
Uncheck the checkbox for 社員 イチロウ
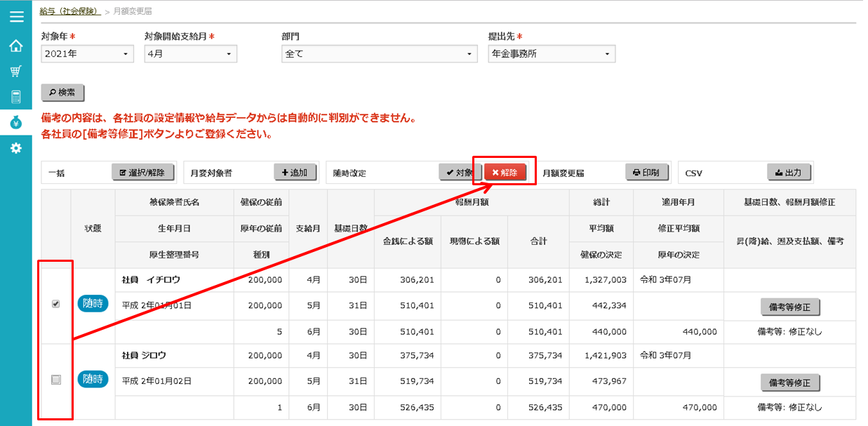point(56,304)
